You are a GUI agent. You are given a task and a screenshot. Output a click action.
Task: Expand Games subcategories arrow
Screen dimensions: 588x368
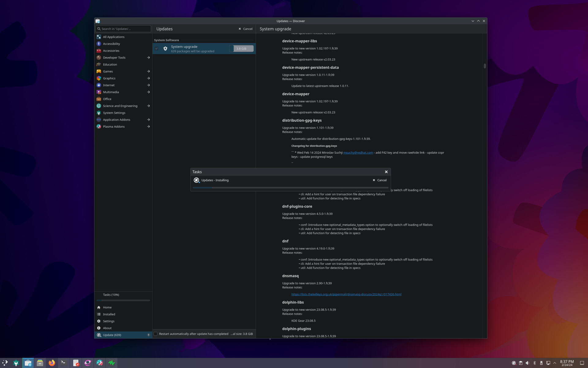tap(149, 71)
